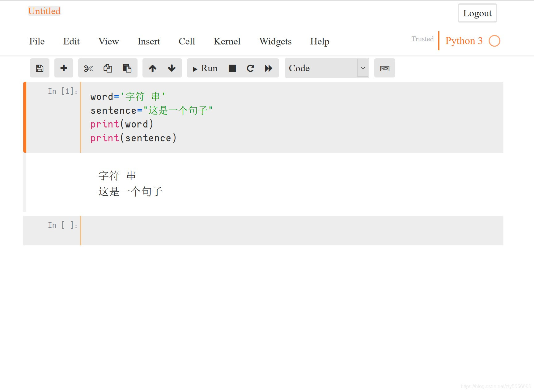Click the line starting with sentence=

(x=151, y=111)
